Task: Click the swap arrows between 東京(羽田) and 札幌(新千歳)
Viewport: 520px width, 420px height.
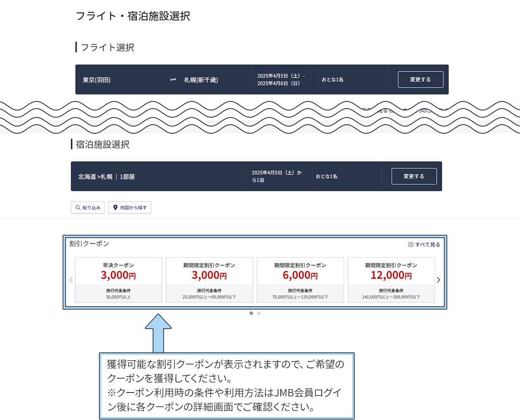Action: click(x=173, y=80)
